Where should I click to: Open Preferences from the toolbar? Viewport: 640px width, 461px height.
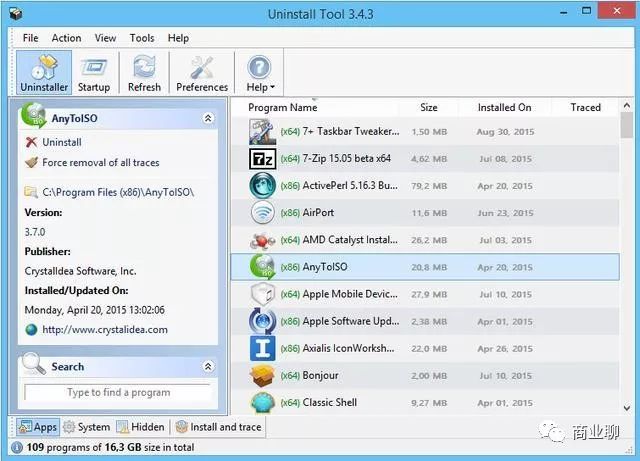pos(202,73)
